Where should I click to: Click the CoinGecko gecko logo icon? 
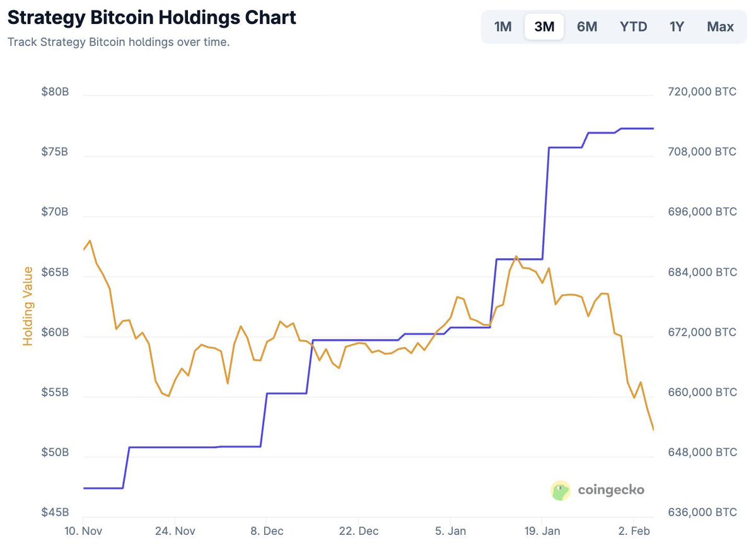pos(561,490)
